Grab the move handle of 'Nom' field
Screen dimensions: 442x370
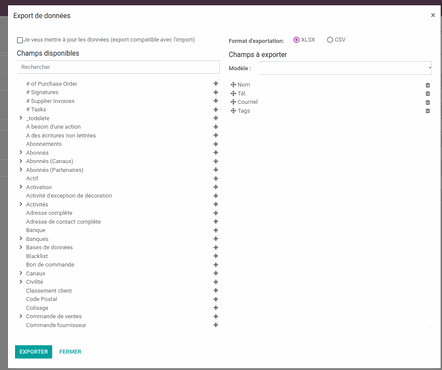[233, 85]
